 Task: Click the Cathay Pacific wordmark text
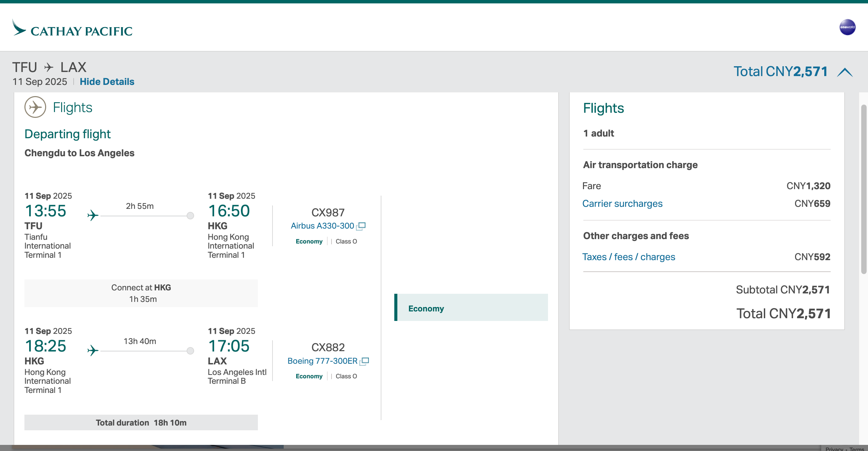[x=81, y=31]
